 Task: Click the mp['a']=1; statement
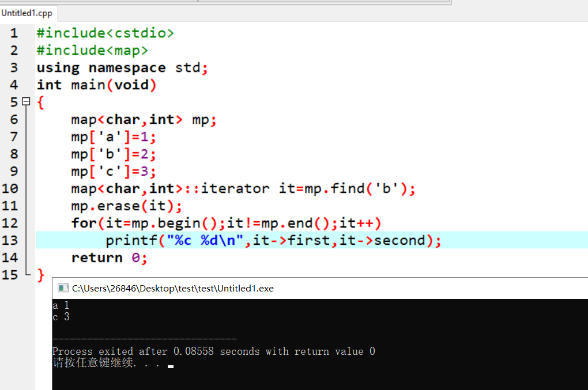pos(114,137)
